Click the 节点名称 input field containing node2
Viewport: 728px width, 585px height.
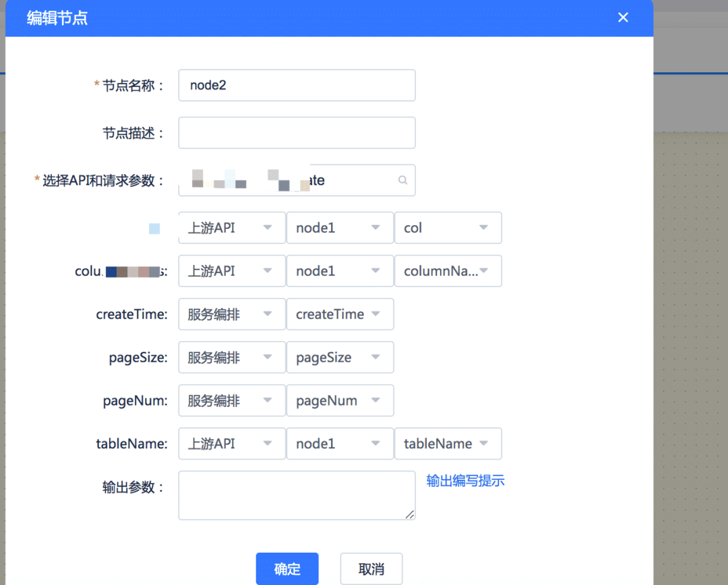[x=297, y=86]
